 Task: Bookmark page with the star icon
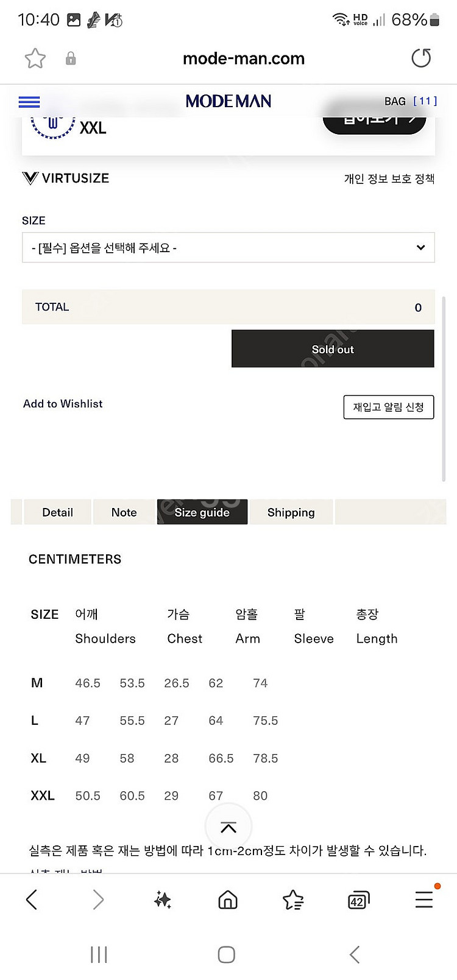coord(35,58)
